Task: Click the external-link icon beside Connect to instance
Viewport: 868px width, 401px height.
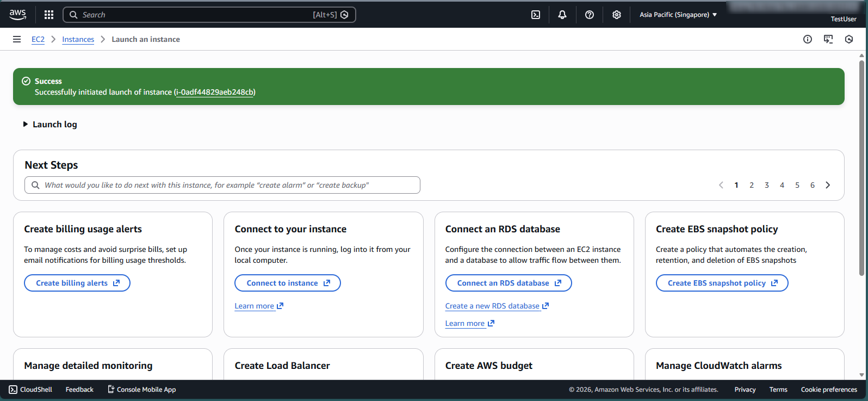Action: point(327,283)
